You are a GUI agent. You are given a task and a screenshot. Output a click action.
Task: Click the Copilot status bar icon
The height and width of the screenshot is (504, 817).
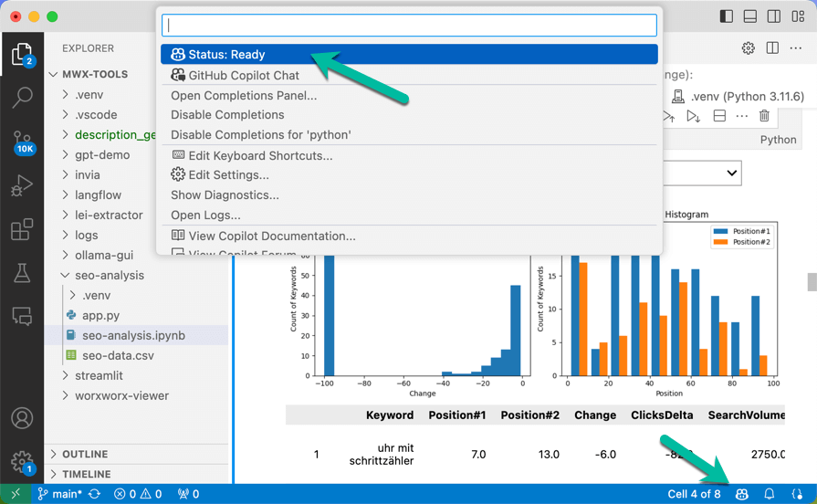click(x=741, y=494)
